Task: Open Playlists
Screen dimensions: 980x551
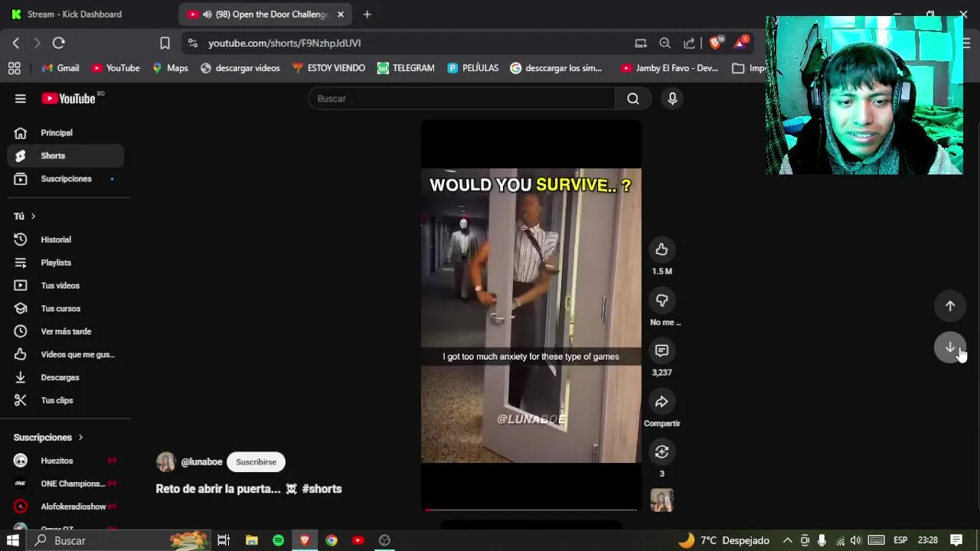Action: 66,262
